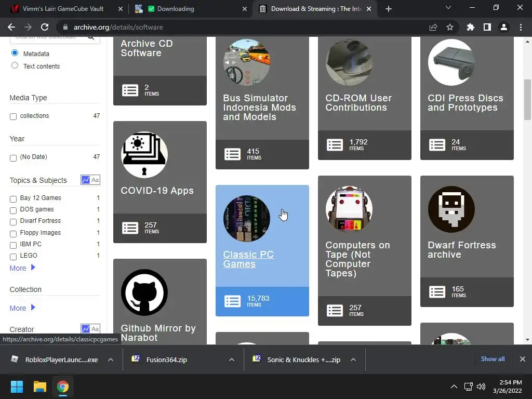Check the collections media type checkbox

tap(13, 117)
